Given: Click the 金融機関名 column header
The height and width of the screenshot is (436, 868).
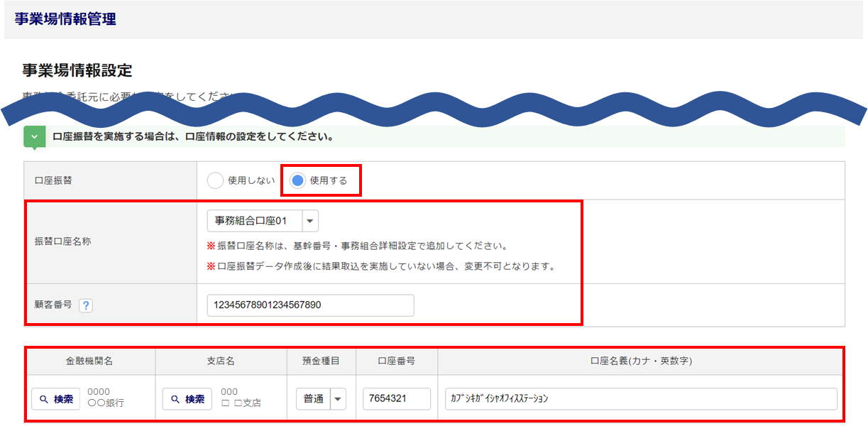Looking at the screenshot, I should [89, 361].
